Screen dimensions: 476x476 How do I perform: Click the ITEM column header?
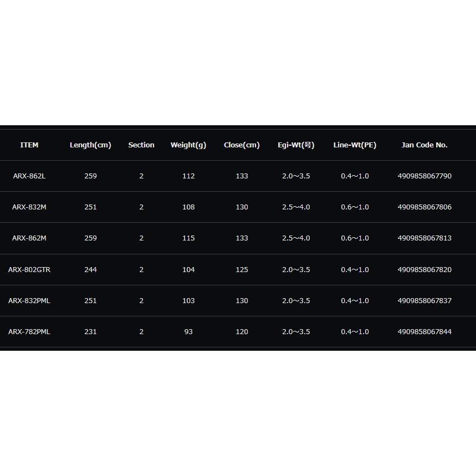pyautogui.click(x=29, y=145)
